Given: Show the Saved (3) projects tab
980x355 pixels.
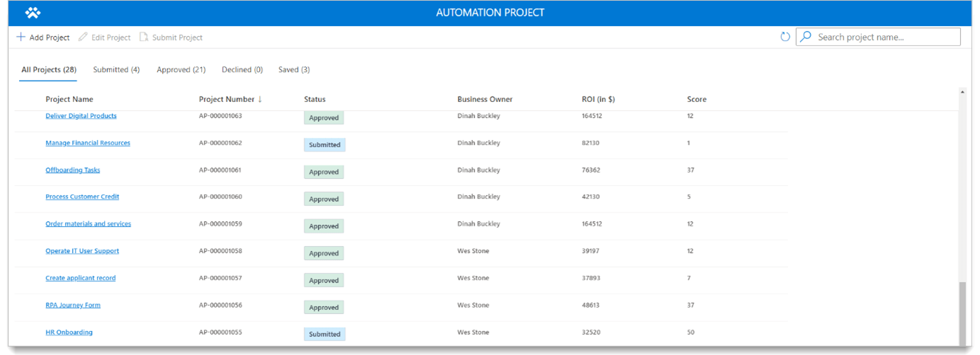Looking at the screenshot, I should pos(294,69).
